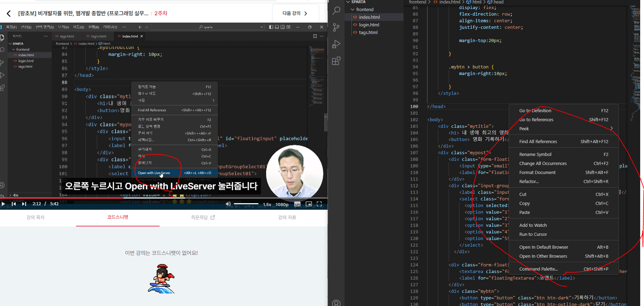Select the 코드스니펫 tab
The width and height of the screenshot is (644, 306).
(118, 217)
